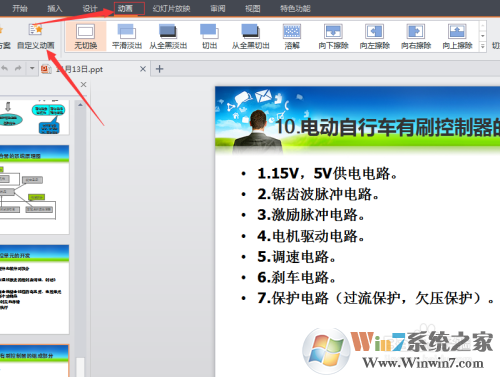
Task: Select the slide thumbnail with oval callouts
Action: pyautogui.click(x=34, y=117)
